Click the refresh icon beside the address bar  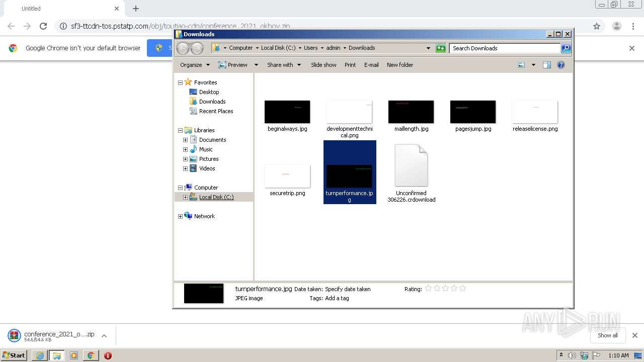(x=441, y=48)
